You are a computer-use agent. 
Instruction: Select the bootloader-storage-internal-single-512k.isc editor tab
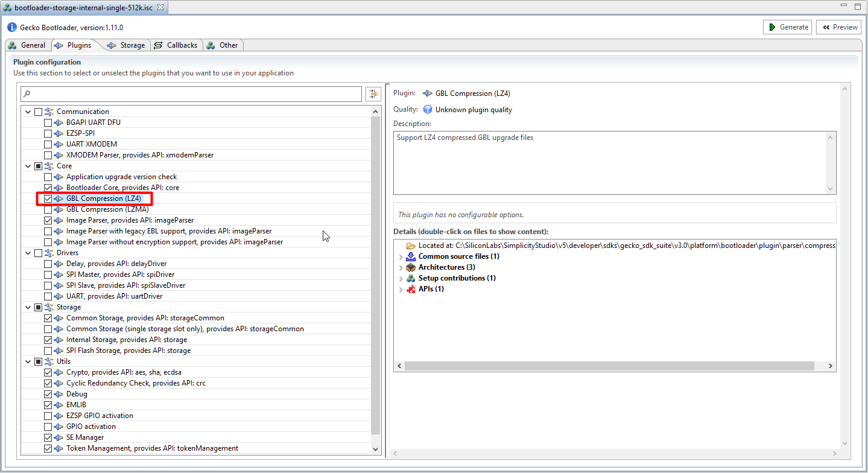pos(83,8)
